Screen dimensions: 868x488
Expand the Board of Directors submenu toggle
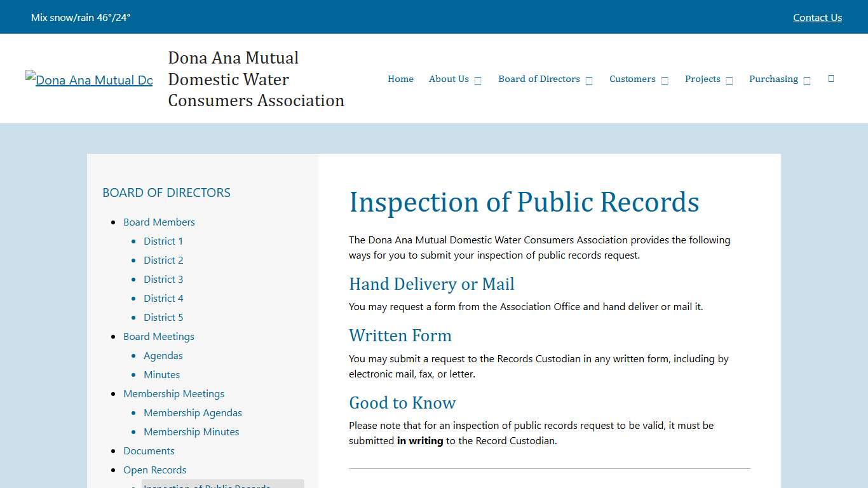(588, 79)
